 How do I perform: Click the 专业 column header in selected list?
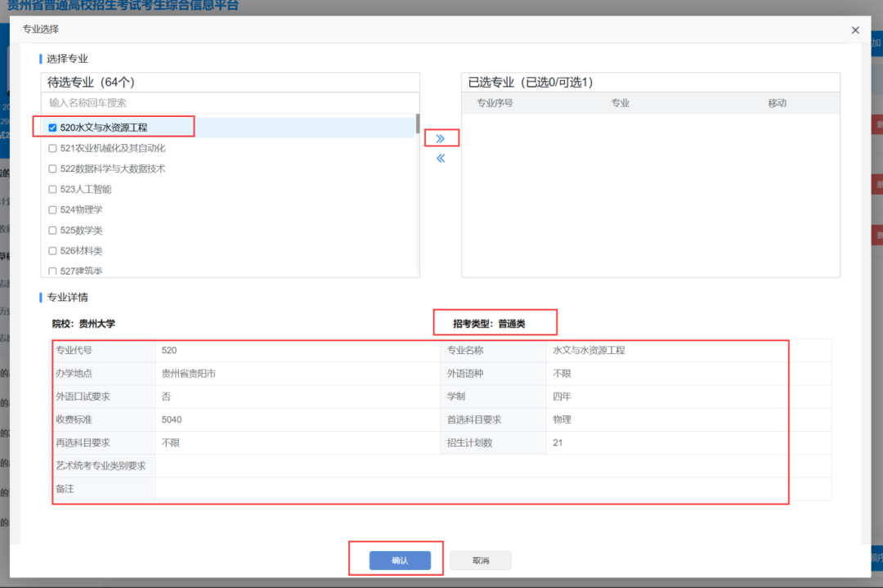[x=621, y=103]
